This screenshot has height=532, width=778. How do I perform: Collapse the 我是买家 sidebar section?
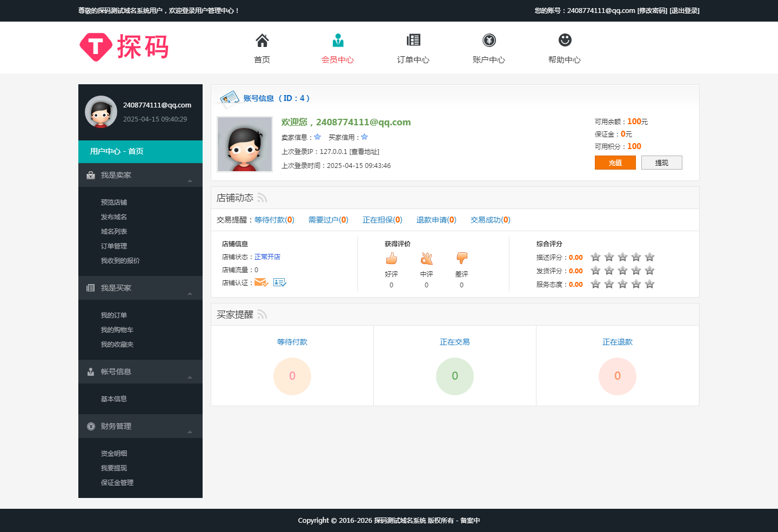click(190, 293)
